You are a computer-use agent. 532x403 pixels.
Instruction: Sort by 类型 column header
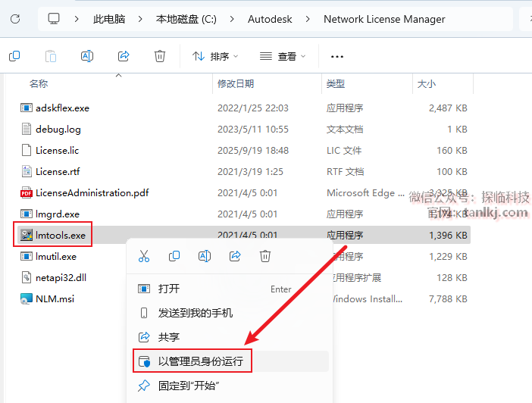pyautogui.click(x=336, y=83)
